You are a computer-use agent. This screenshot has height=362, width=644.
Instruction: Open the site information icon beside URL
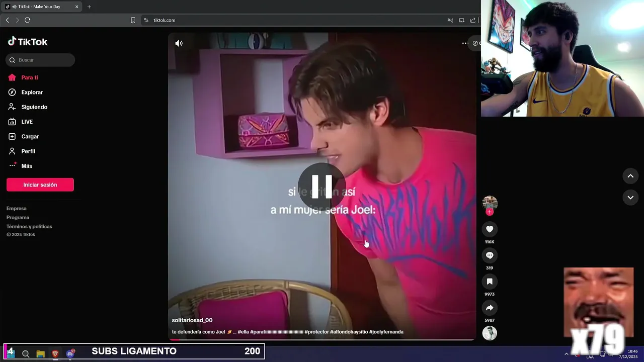point(146,20)
